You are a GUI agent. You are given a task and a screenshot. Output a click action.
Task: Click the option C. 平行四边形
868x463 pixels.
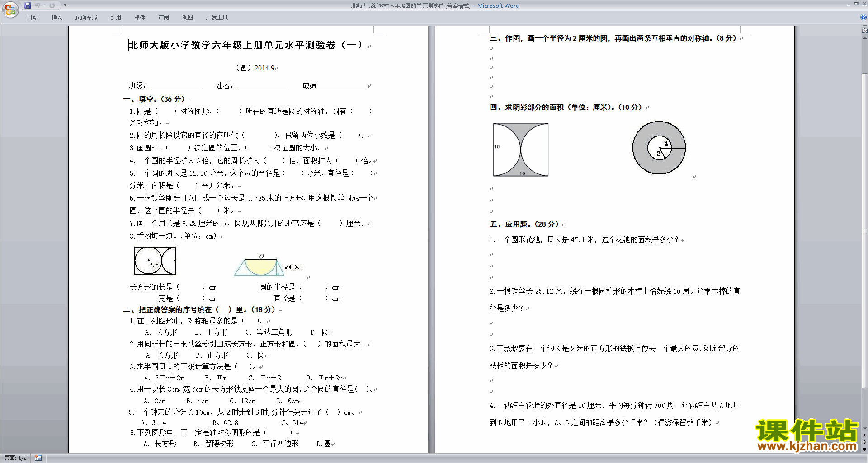(x=275, y=444)
